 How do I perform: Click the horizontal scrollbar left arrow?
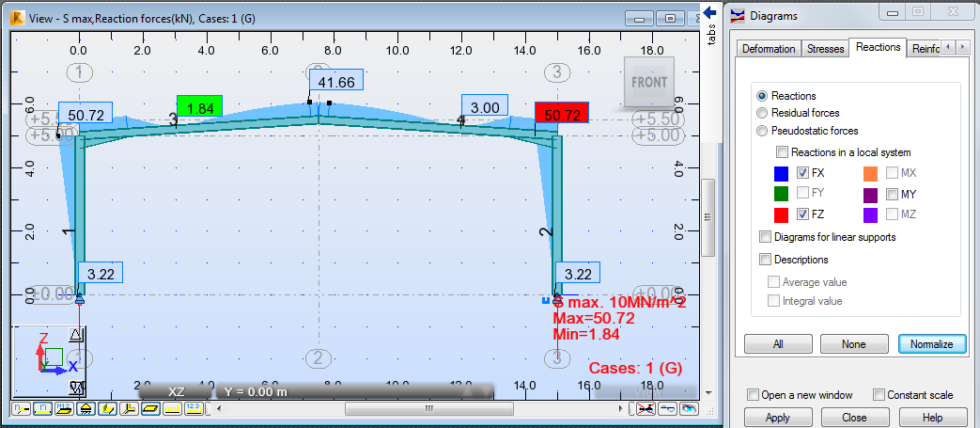218,408
